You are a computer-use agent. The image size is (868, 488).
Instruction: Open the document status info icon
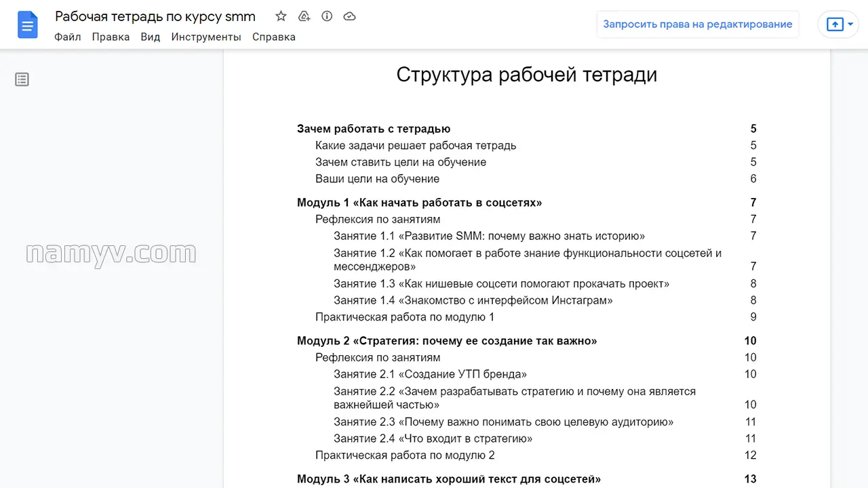point(327,16)
